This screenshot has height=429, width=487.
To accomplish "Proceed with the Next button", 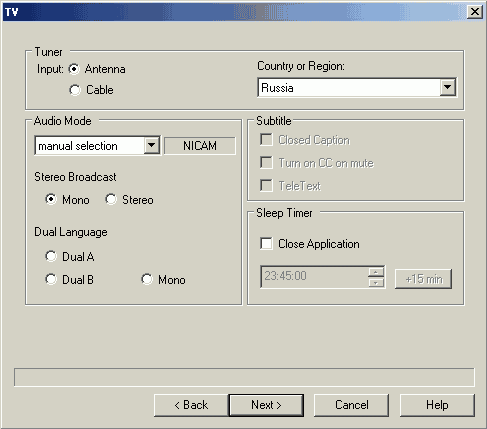I will click(x=266, y=405).
